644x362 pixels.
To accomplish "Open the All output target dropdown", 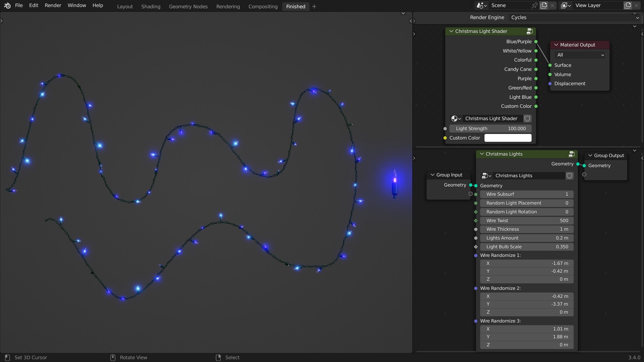I will 580,55.
